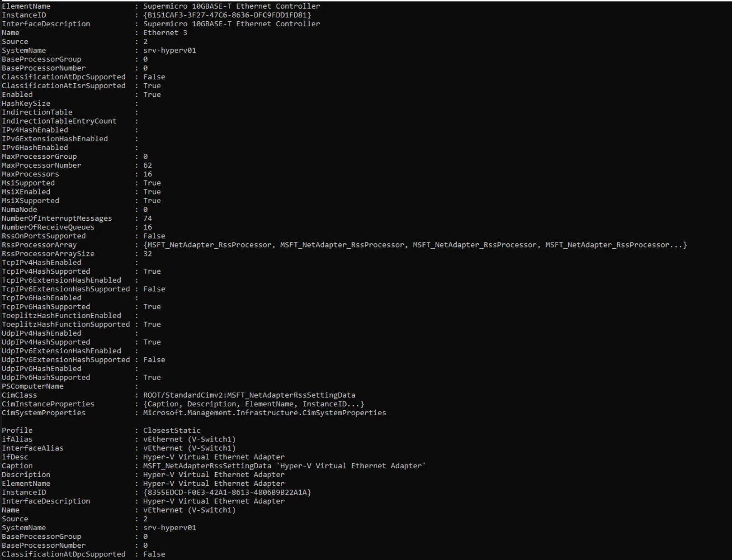
Task: Select the 'UdpIPv6HashEnabled' label
Action: [41, 368]
